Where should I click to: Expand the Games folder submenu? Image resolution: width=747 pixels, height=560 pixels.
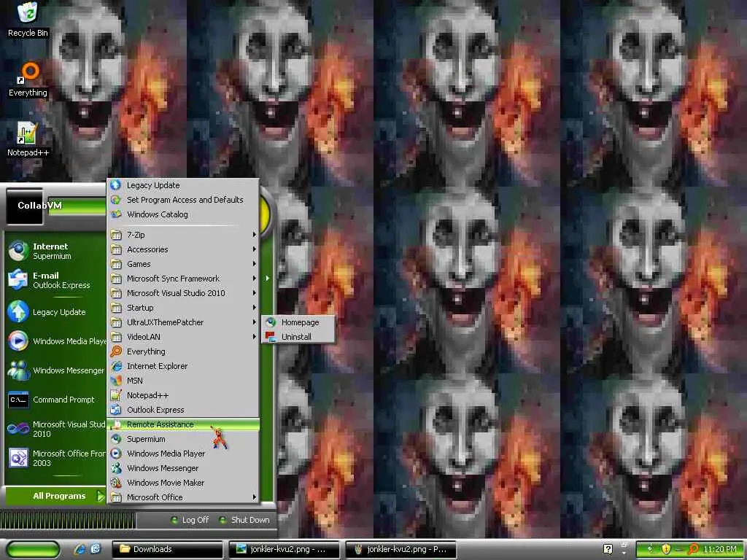(183, 264)
